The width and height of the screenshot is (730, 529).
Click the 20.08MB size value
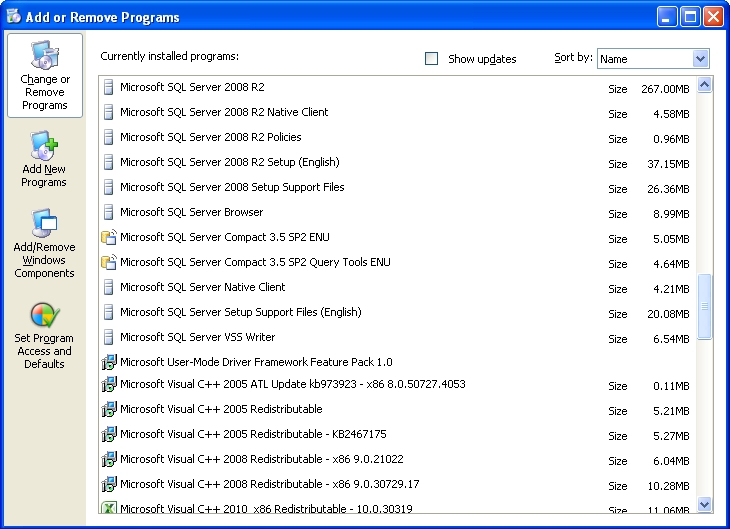[668, 314]
